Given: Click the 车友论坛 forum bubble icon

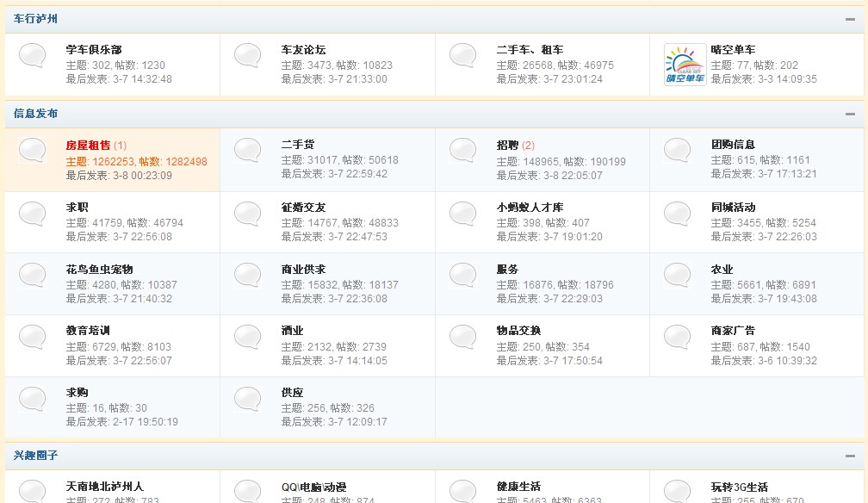Looking at the screenshot, I should point(247,54).
